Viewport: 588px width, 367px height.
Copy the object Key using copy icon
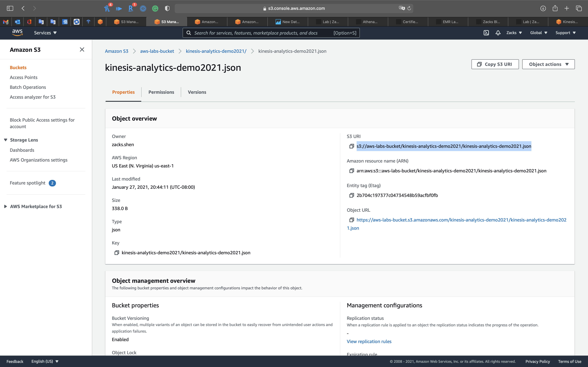pos(116,253)
